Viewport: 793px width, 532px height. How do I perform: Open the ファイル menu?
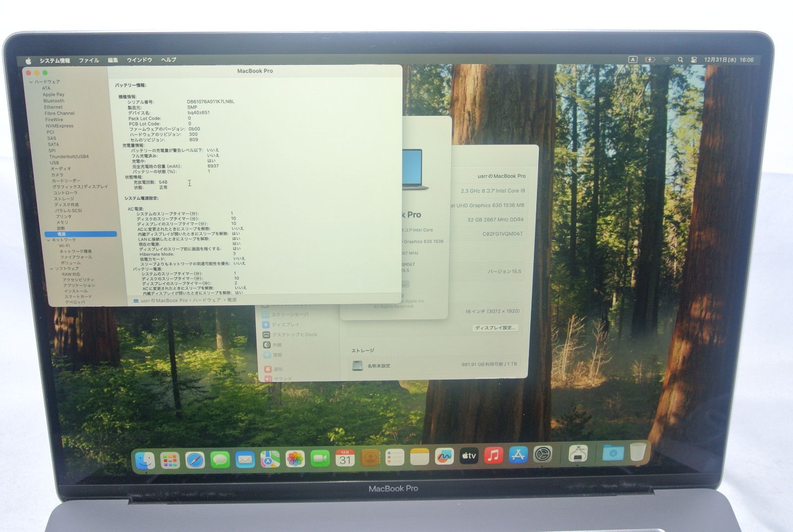[x=89, y=60]
